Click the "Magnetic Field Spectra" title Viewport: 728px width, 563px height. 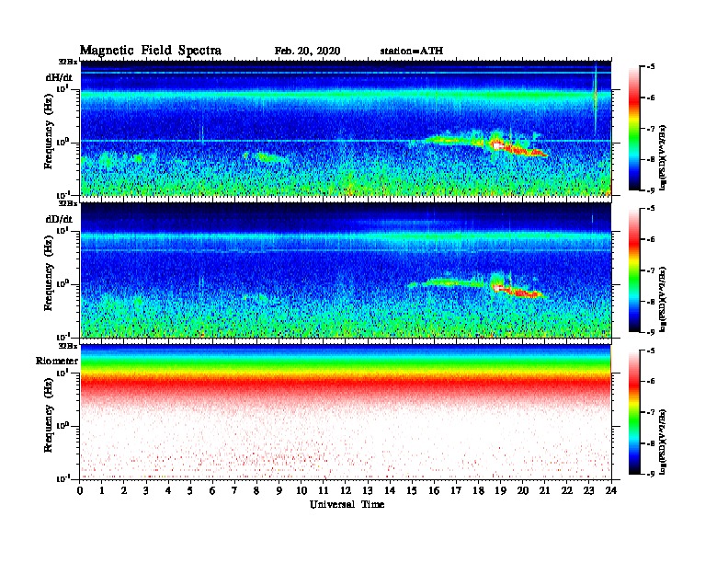(x=151, y=51)
